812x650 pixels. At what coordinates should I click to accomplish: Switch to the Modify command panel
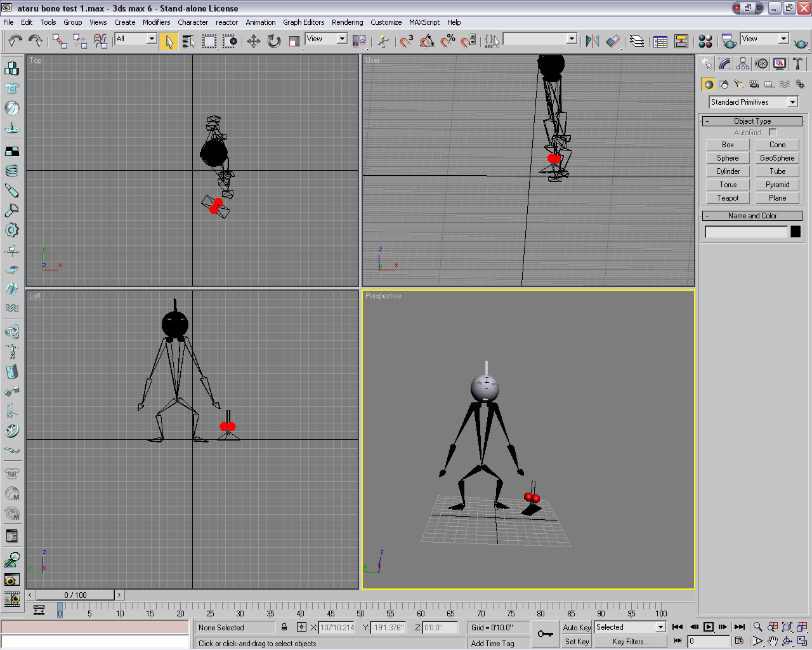pyautogui.click(x=724, y=63)
